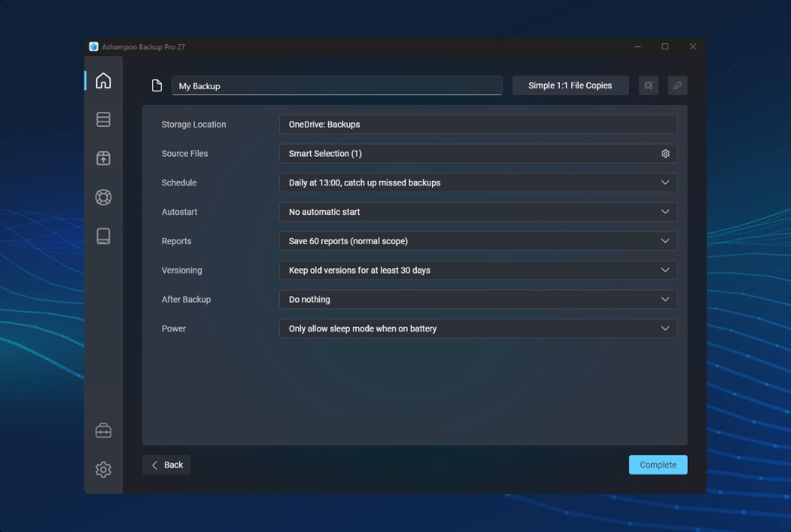
Task: Open application Settings with the gear icon
Action: (103, 470)
